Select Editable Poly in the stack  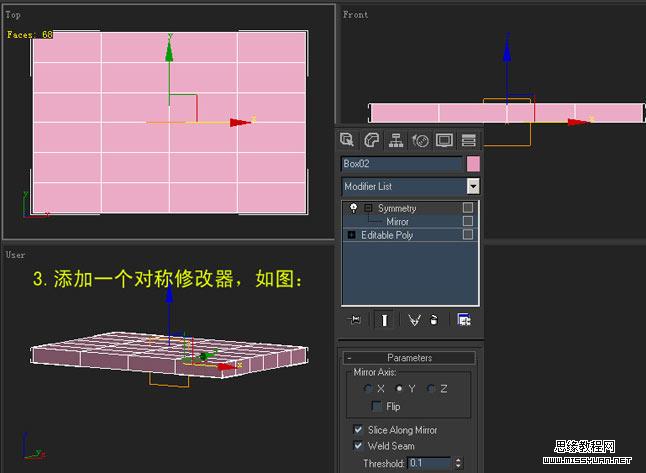point(387,235)
